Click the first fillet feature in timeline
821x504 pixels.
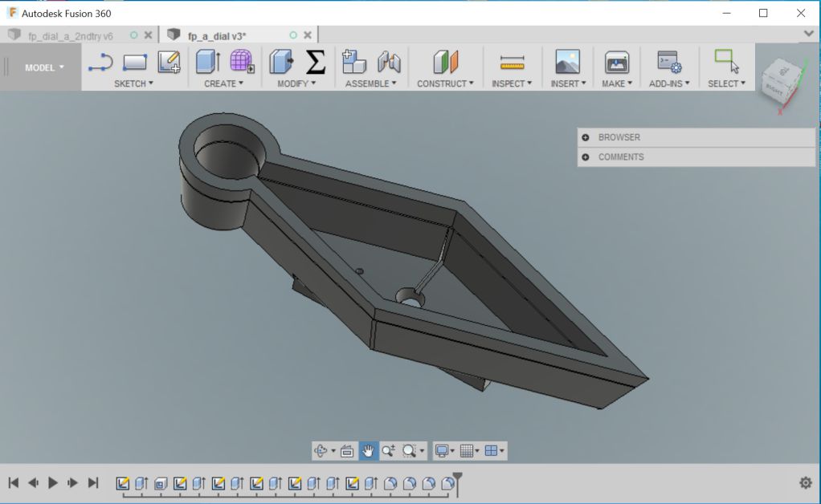[390, 484]
